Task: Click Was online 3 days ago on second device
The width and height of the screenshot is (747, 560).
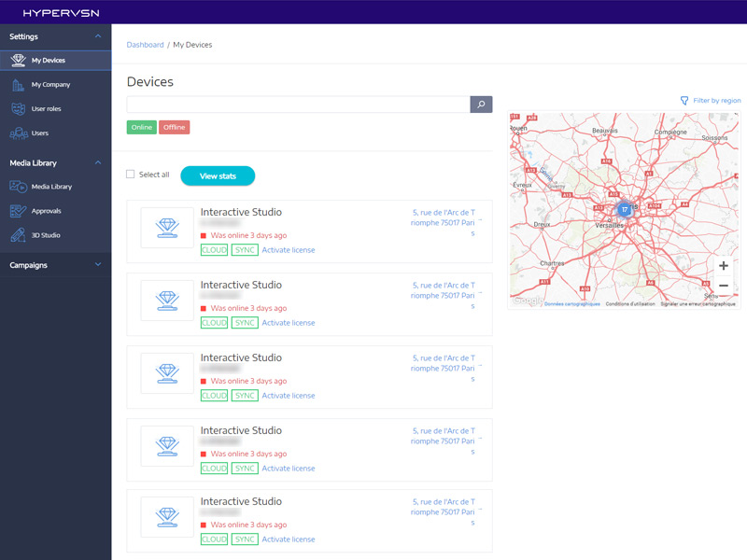Action: (x=248, y=309)
